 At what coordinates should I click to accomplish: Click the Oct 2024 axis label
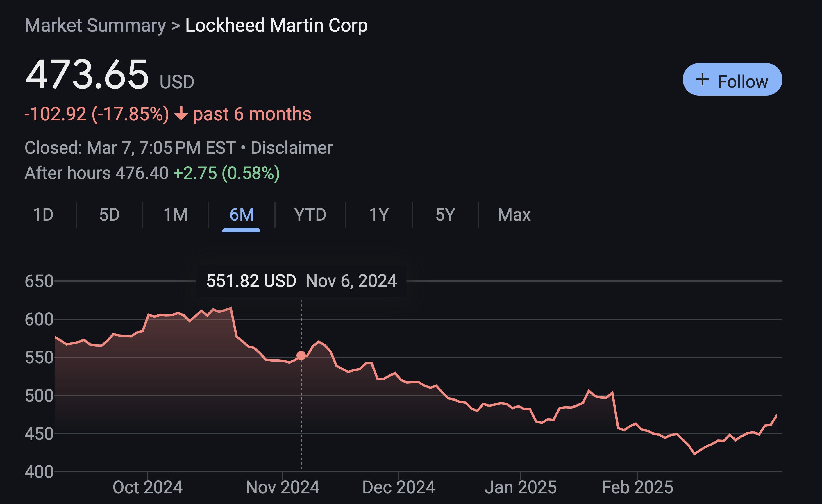pos(147,487)
